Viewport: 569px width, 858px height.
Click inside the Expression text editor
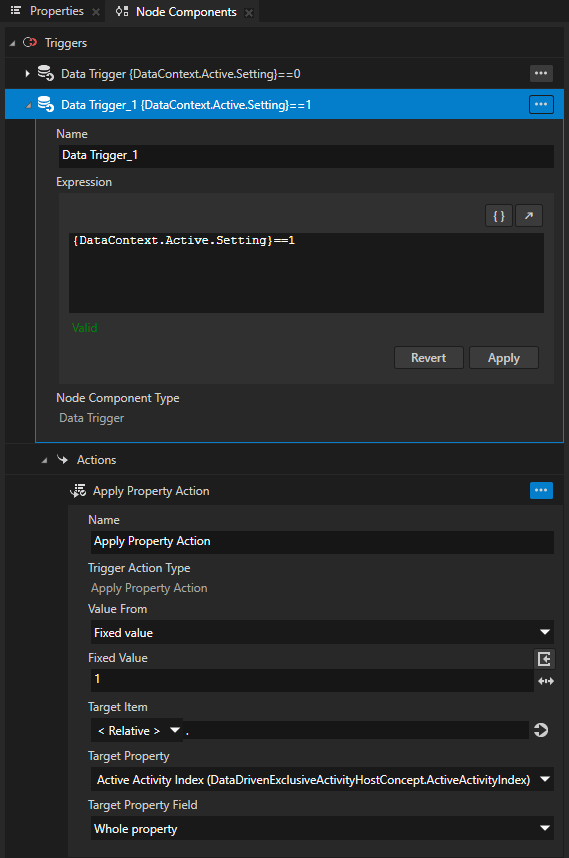tap(306, 273)
